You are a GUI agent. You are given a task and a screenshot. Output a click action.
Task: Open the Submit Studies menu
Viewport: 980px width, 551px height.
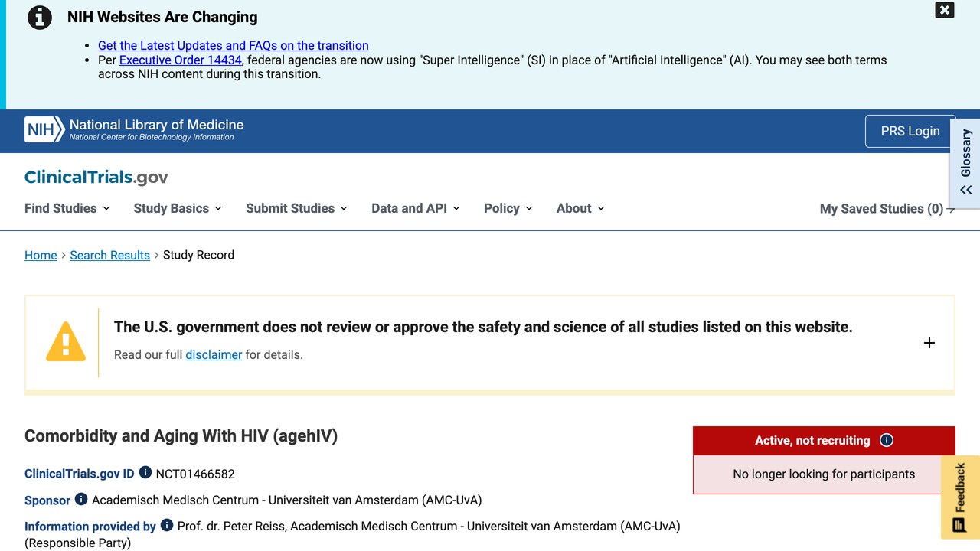point(296,208)
